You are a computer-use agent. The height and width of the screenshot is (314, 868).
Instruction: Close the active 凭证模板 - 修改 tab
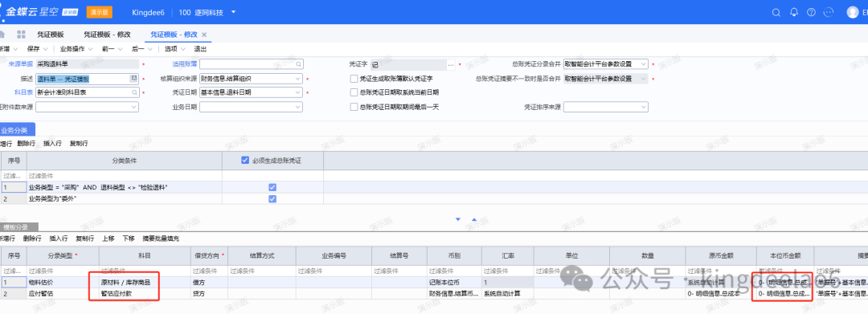pos(203,35)
